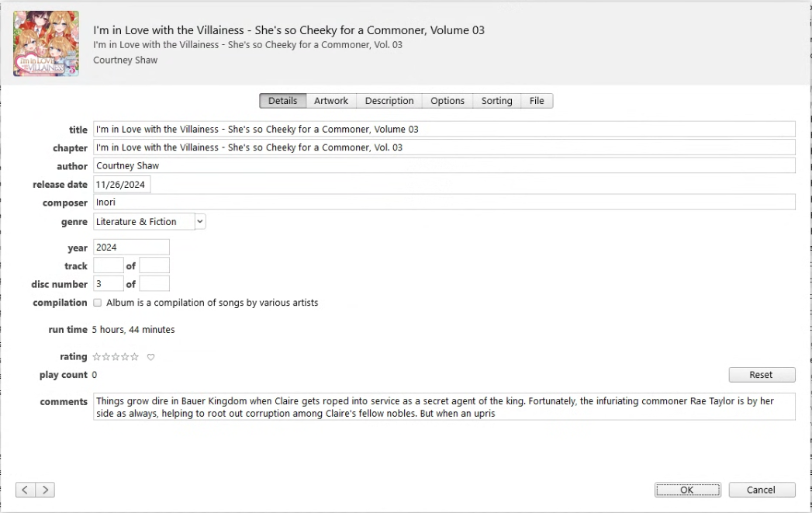
Task: Click the disc number field showing 3
Action: [108, 284]
